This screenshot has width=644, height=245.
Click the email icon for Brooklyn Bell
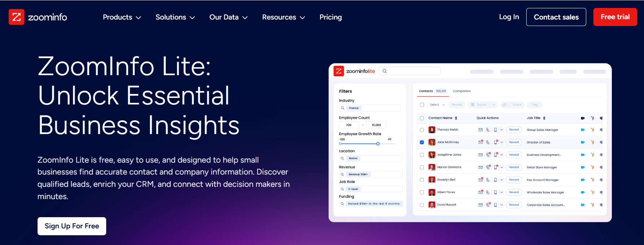[x=480, y=180]
